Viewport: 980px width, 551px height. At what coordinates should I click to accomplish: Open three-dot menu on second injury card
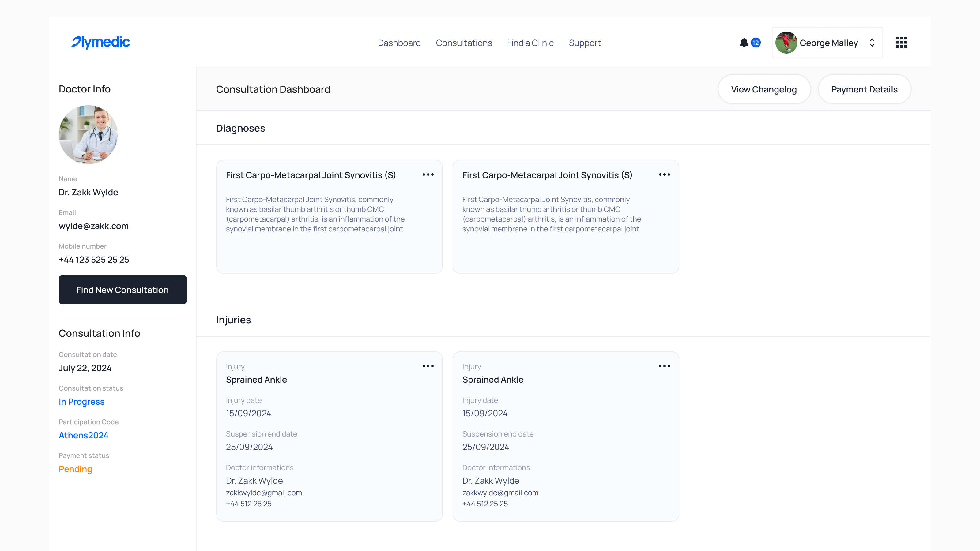[664, 366]
